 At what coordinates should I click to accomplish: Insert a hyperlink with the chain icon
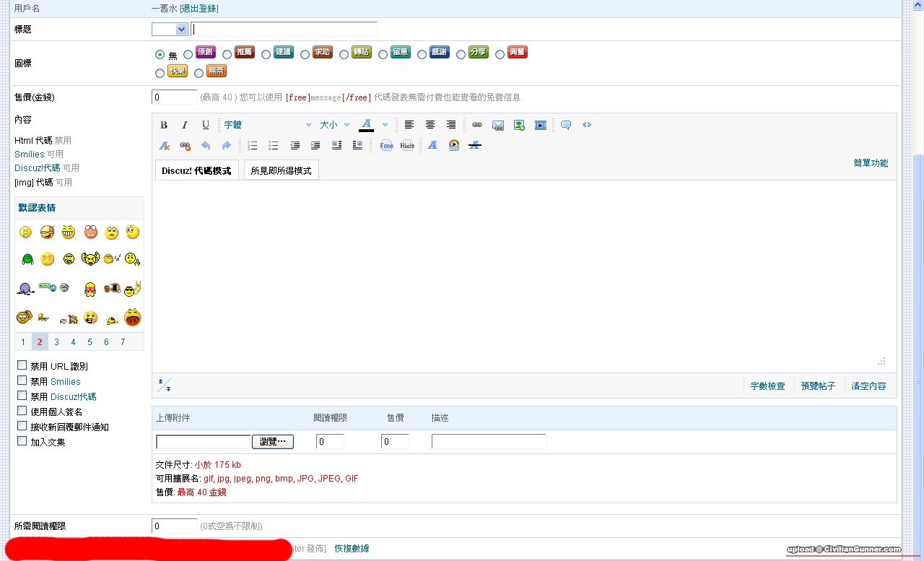[x=477, y=125]
